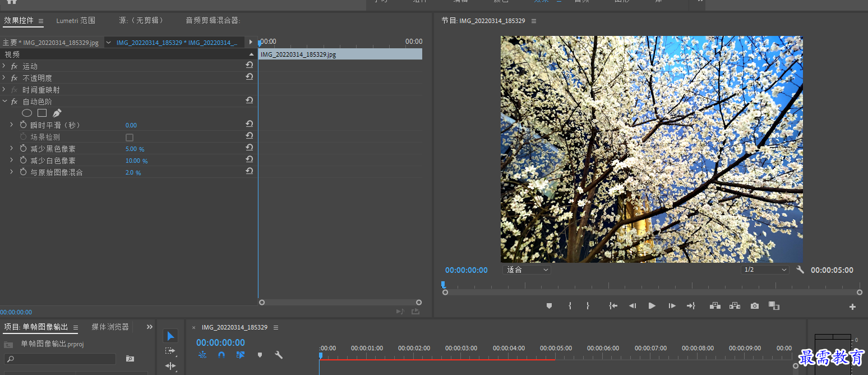Expand the 不透明度 effect properties
This screenshot has height=375, width=868.
tap(4, 78)
